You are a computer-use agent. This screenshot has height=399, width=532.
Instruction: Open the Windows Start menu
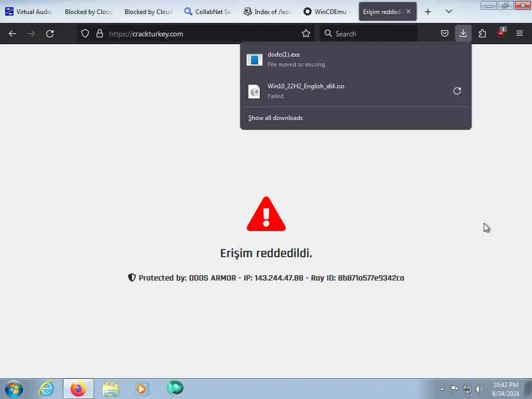pos(14,389)
